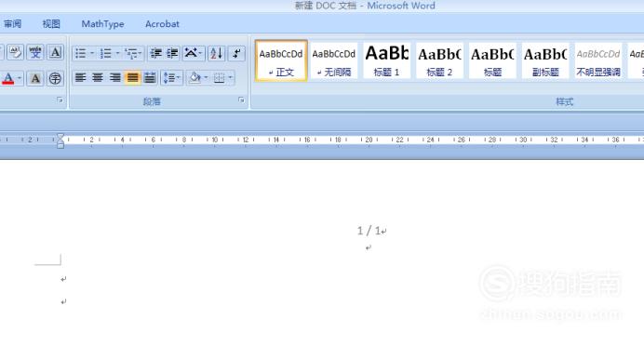Click the numbered list icon
The image size is (644, 346).
coord(106,53)
